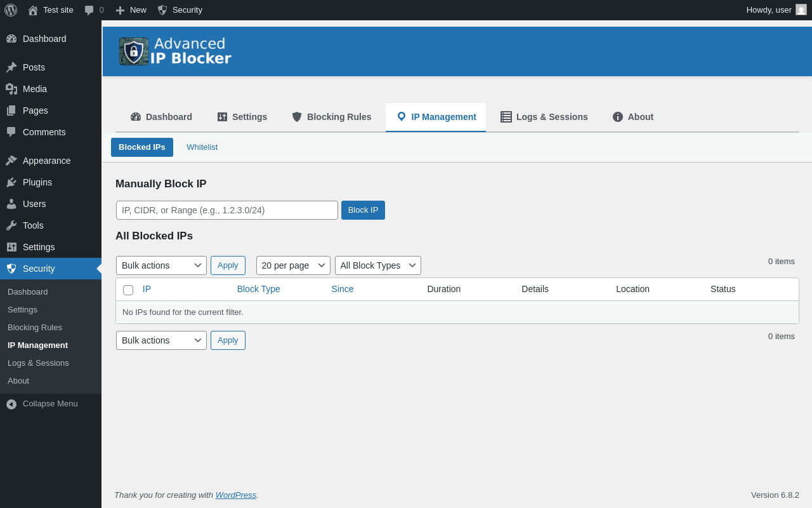Click the Location column header
812x508 pixels.
click(632, 289)
